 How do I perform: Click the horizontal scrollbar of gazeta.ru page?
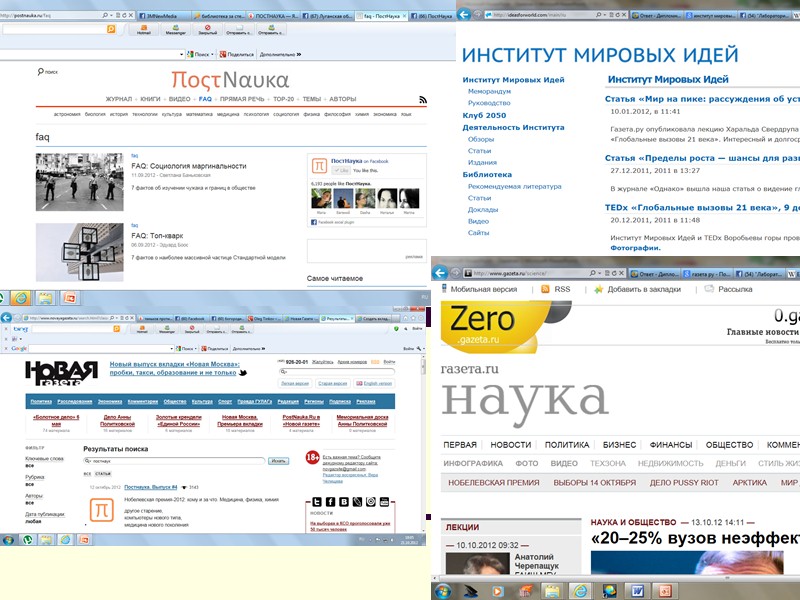[x=615, y=579]
